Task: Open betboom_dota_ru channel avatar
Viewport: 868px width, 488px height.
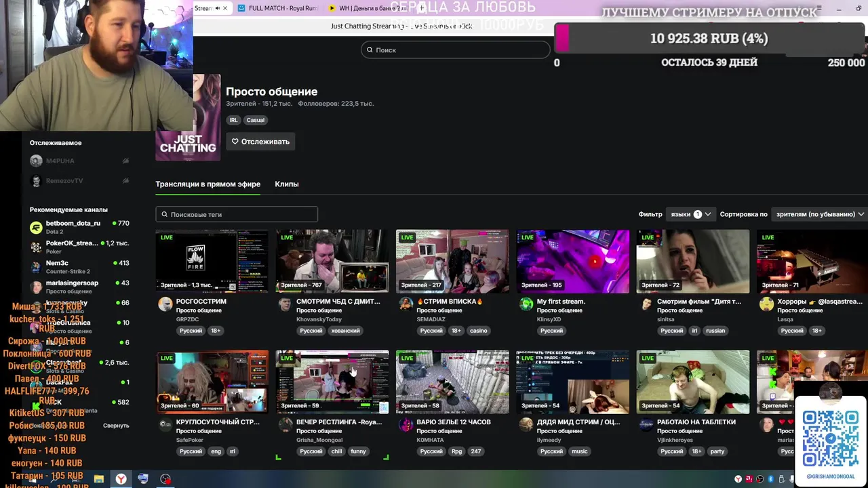Action: pyautogui.click(x=36, y=228)
